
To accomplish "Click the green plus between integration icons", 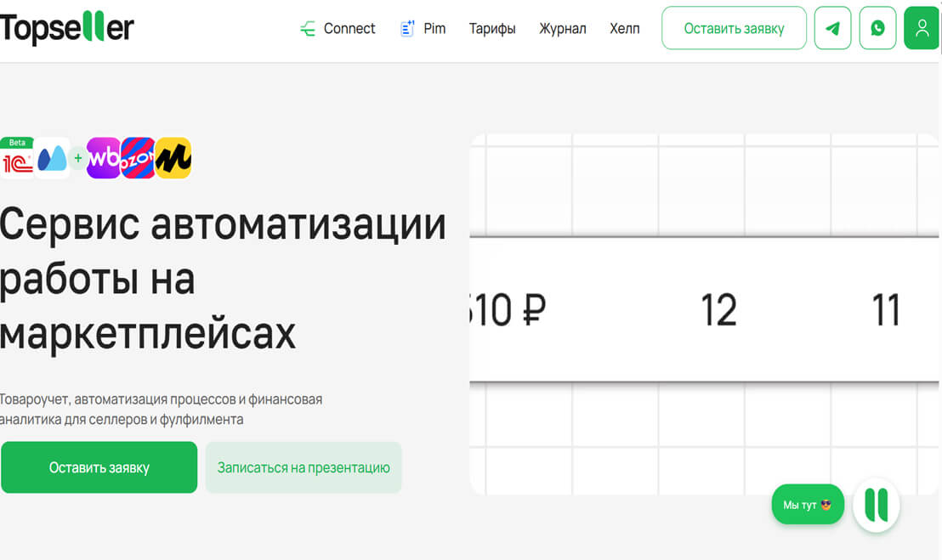I will point(78,158).
